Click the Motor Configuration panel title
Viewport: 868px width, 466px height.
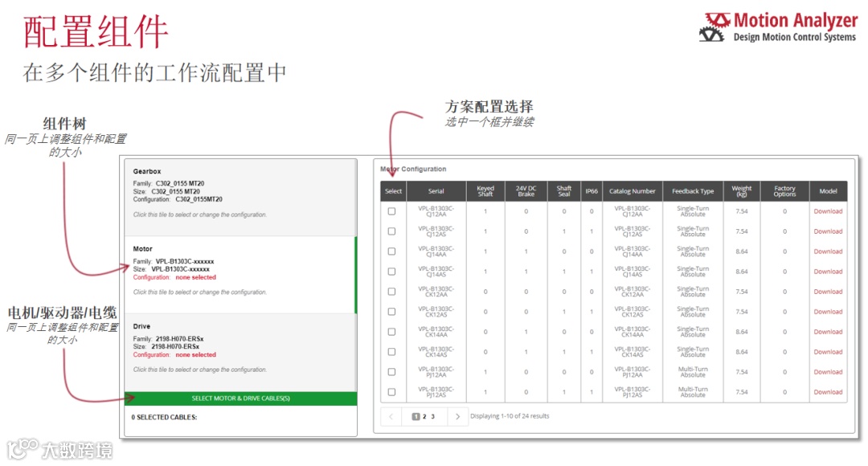(x=413, y=169)
